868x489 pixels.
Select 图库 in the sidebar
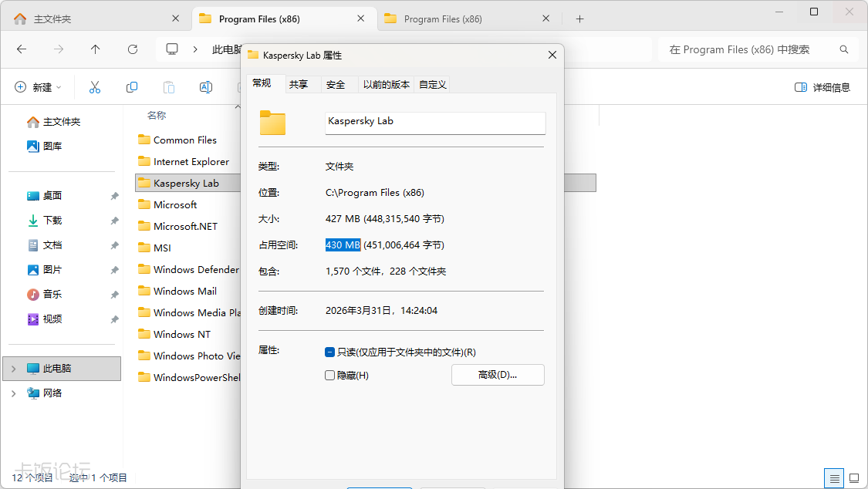tap(44, 146)
